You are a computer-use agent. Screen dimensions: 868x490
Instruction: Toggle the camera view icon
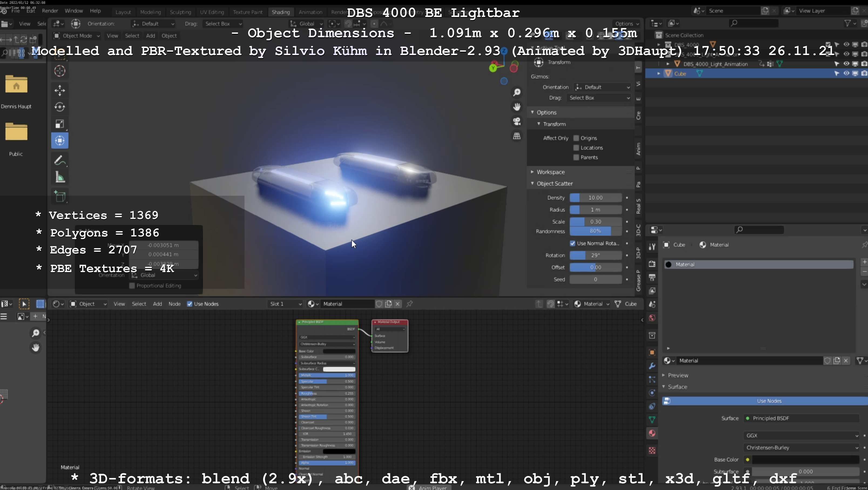tap(516, 121)
